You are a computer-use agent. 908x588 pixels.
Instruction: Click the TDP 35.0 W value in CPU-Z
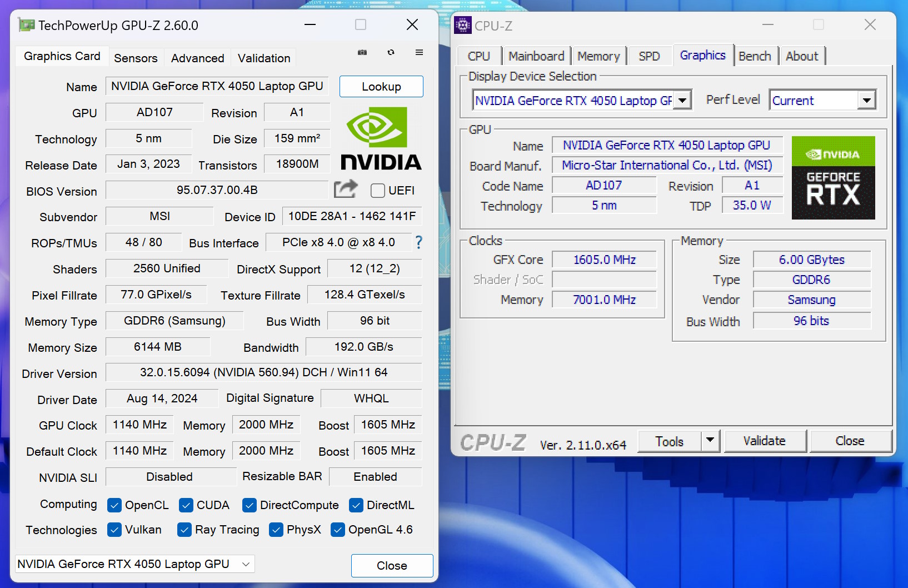point(752,205)
